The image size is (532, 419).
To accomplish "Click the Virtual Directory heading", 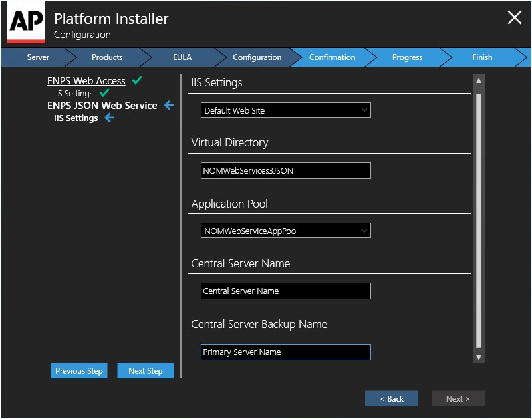I will click(229, 142).
